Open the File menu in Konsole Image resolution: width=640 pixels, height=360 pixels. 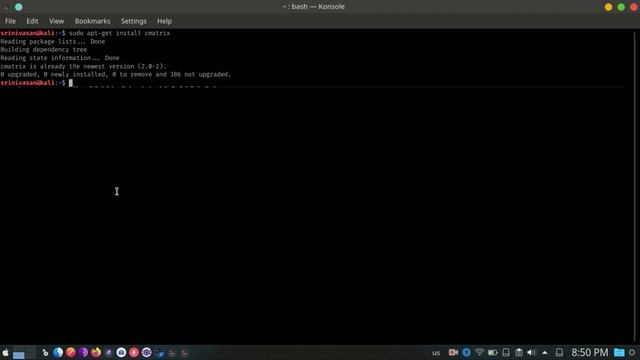point(10,21)
